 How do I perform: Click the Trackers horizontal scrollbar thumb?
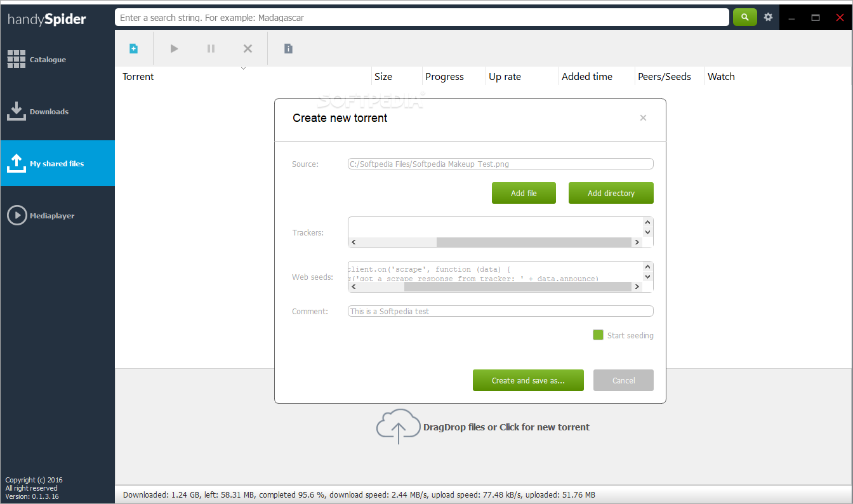click(534, 242)
